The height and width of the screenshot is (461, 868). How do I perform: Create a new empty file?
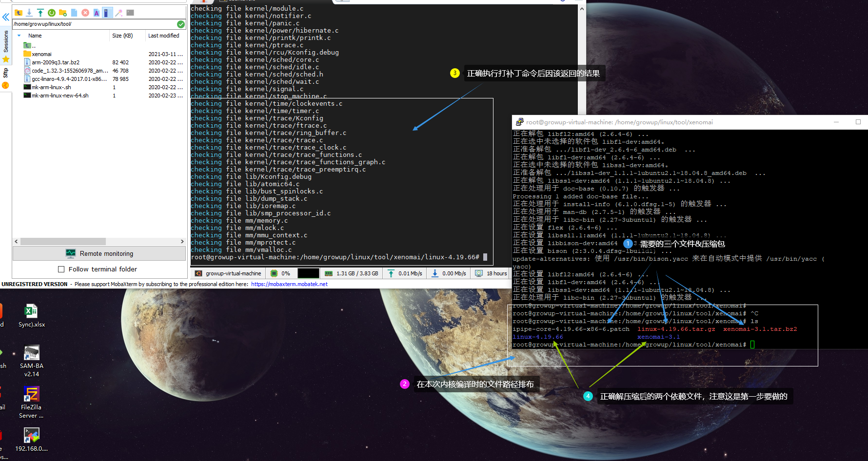[74, 13]
